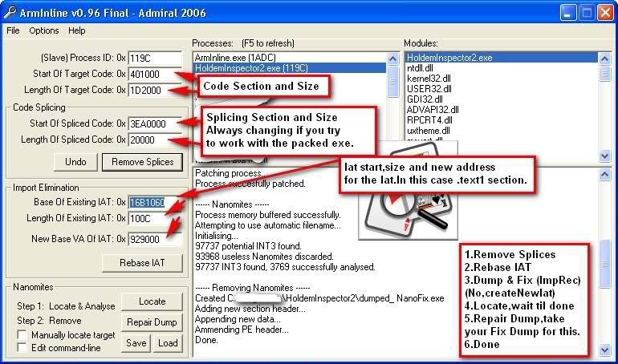Click Modules list scrollbar thumb
The height and width of the screenshot is (364, 618).
(605, 74)
